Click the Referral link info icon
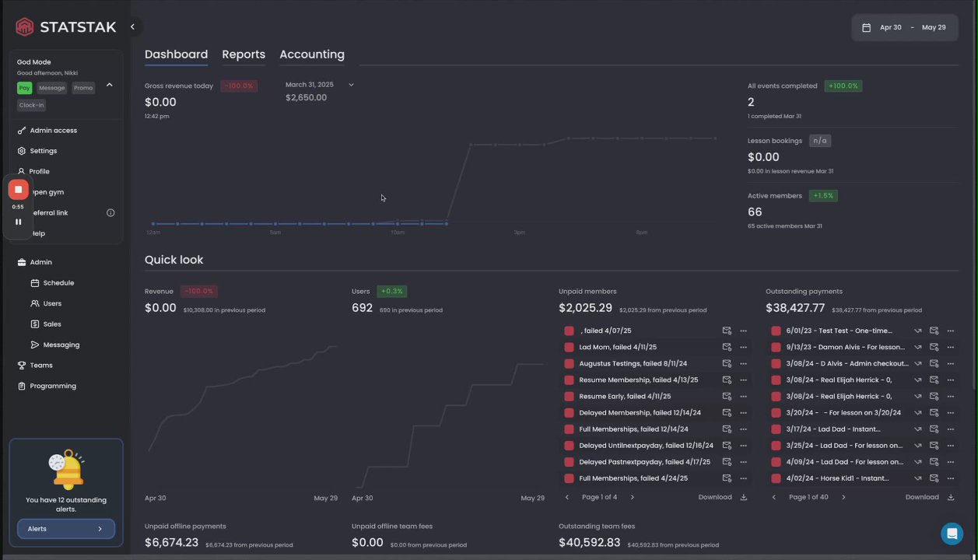Viewport: 978px width, 560px height. [110, 213]
